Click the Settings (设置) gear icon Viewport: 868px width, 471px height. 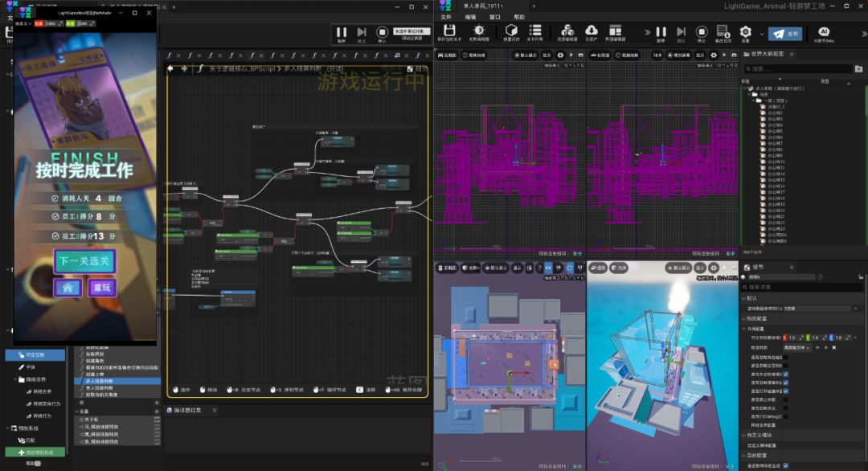click(x=745, y=32)
